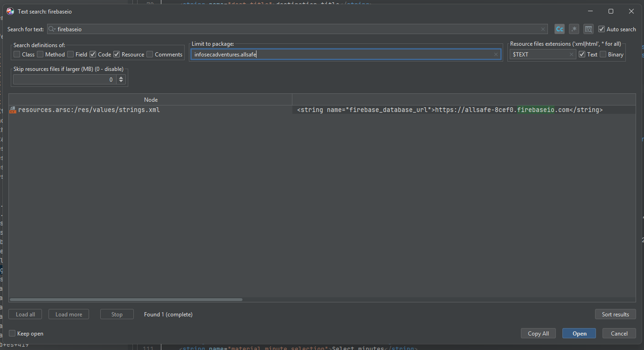
Task: Click the jadx icon in the title bar
Action: click(10, 11)
